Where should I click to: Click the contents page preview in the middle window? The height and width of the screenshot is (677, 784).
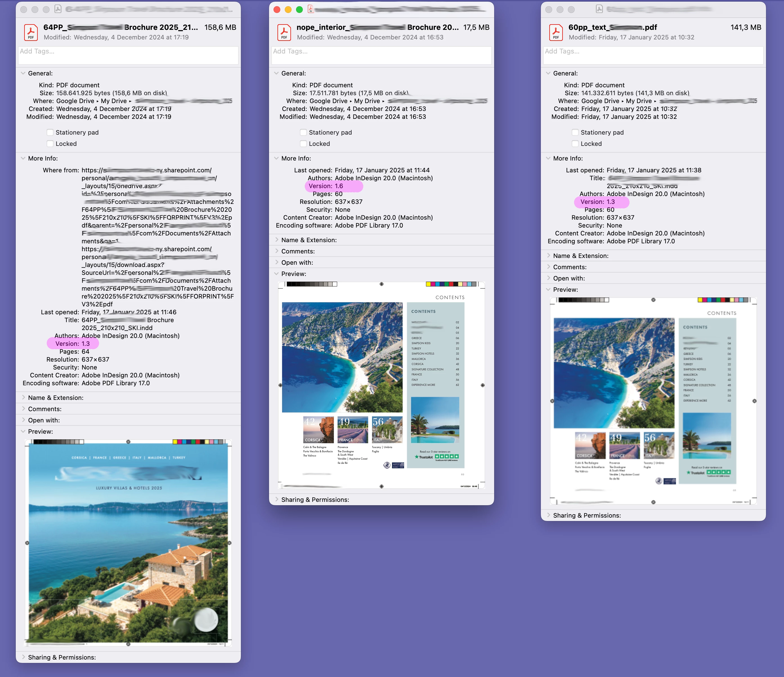pyautogui.click(x=381, y=385)
